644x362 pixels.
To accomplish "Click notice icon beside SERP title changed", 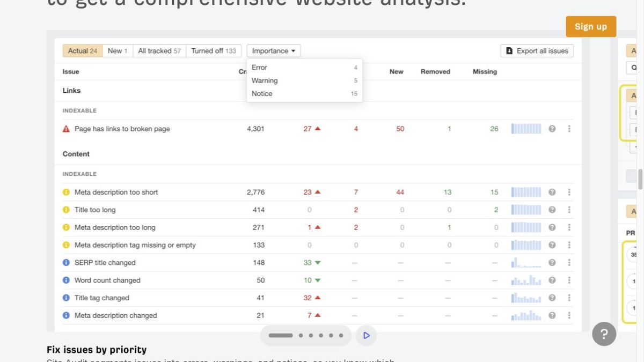I will [67, 263].
